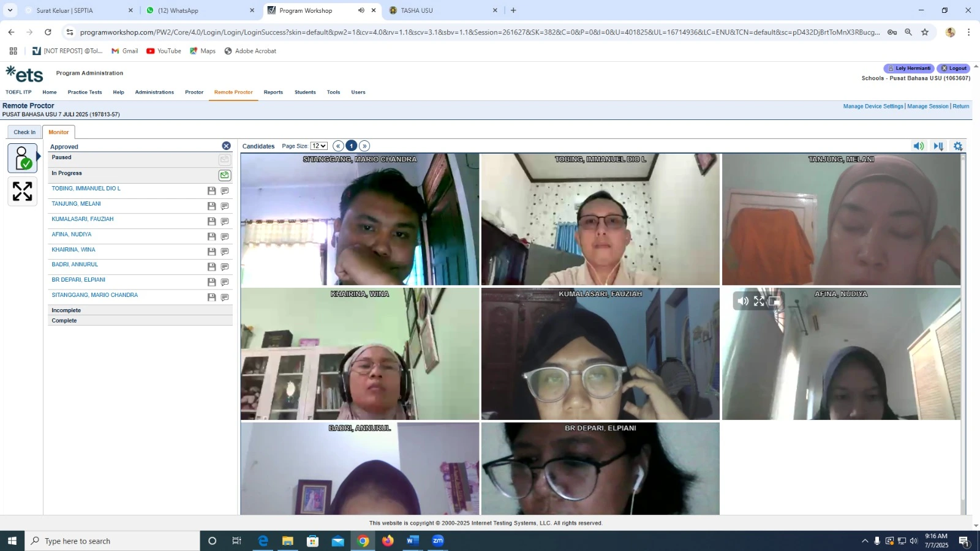Click the Logout button
Viewport: 980px width, 551px height.
coord(954,69)
